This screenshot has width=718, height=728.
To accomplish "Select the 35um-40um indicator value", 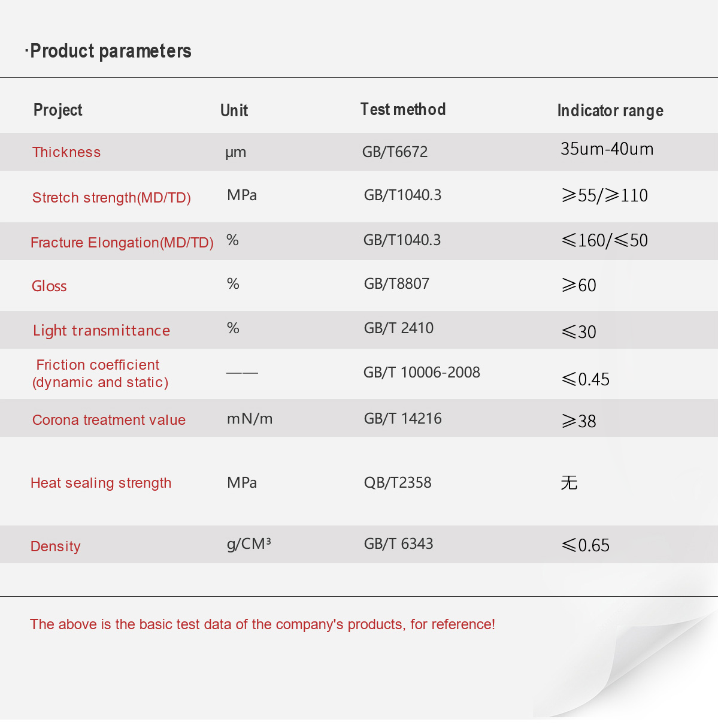I will [x=607, y=149].
